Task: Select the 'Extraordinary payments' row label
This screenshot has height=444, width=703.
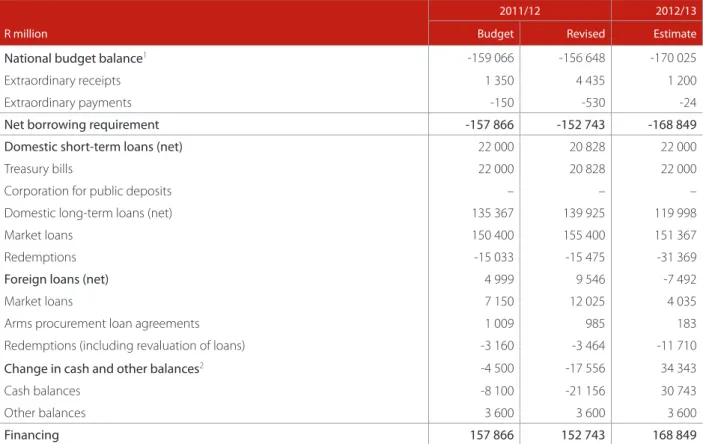Action: [x=68, y=103]
